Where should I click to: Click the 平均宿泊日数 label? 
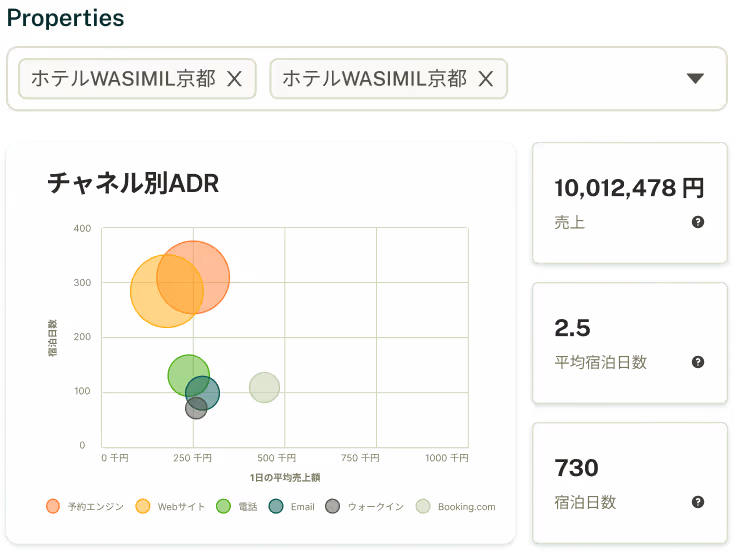[601, 362]
